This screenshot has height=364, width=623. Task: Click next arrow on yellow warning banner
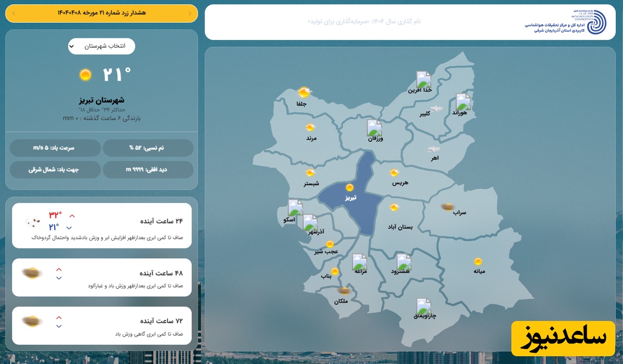click(13, 13)
